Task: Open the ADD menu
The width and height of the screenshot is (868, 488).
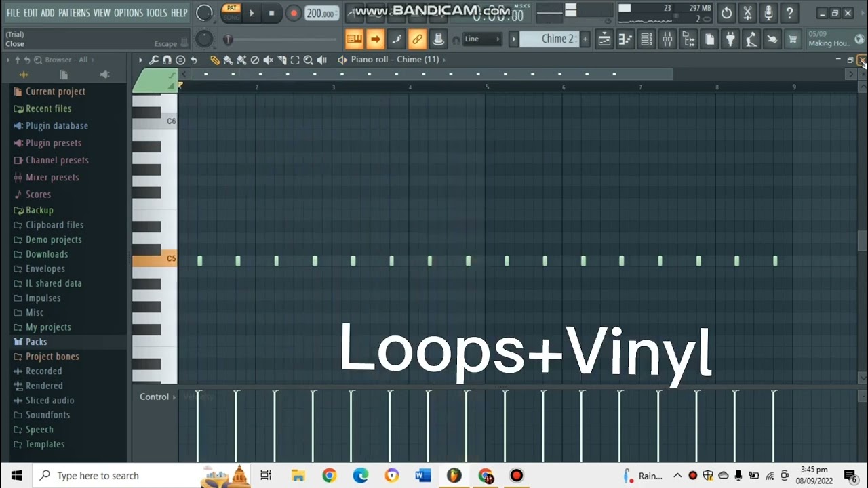Action: [47, 13]
